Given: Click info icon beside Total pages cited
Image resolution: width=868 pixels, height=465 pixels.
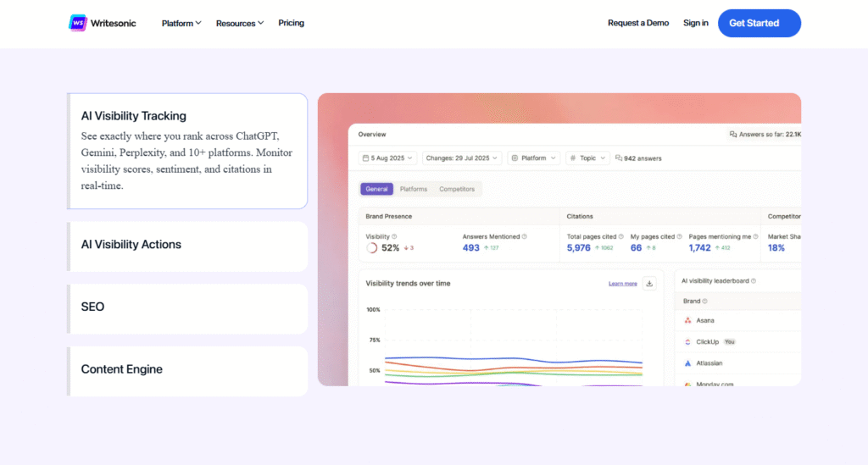Looking at the screenshot, I should point(620,236).
